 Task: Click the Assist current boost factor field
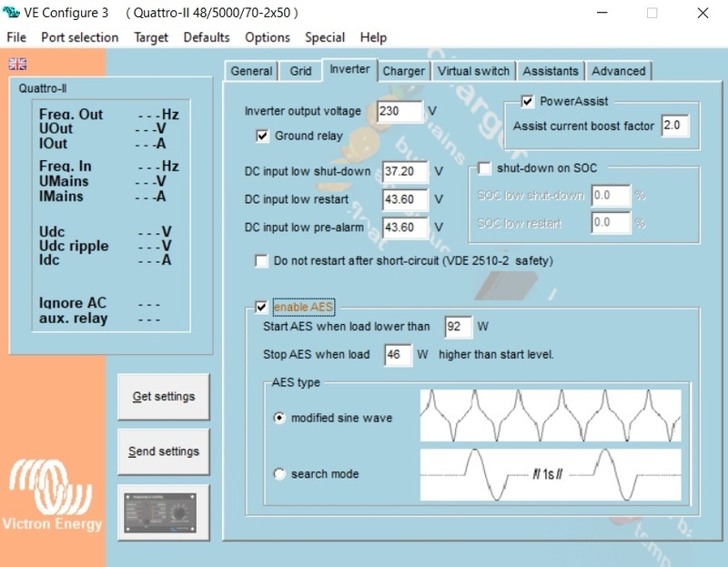(x=675, y=126)
